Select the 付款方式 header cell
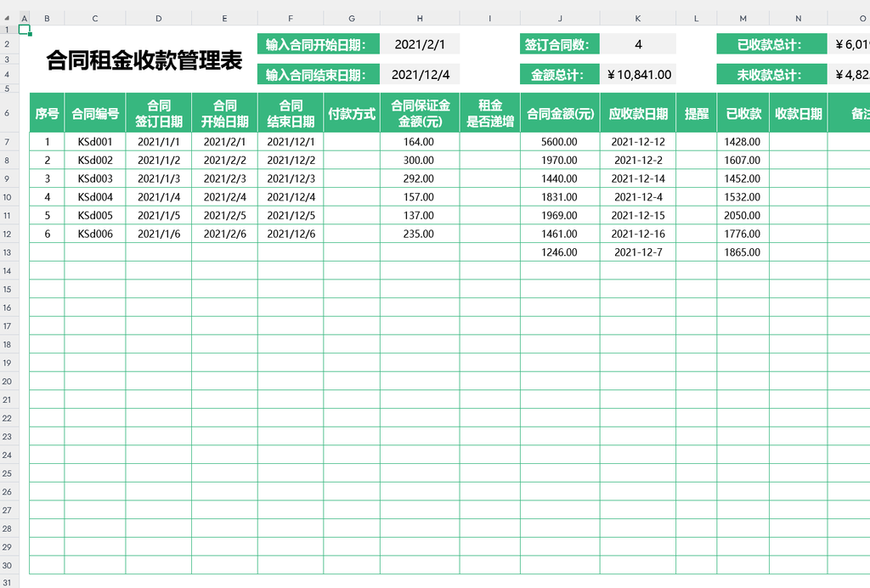The image size is (870, 588). click(352, 113)
